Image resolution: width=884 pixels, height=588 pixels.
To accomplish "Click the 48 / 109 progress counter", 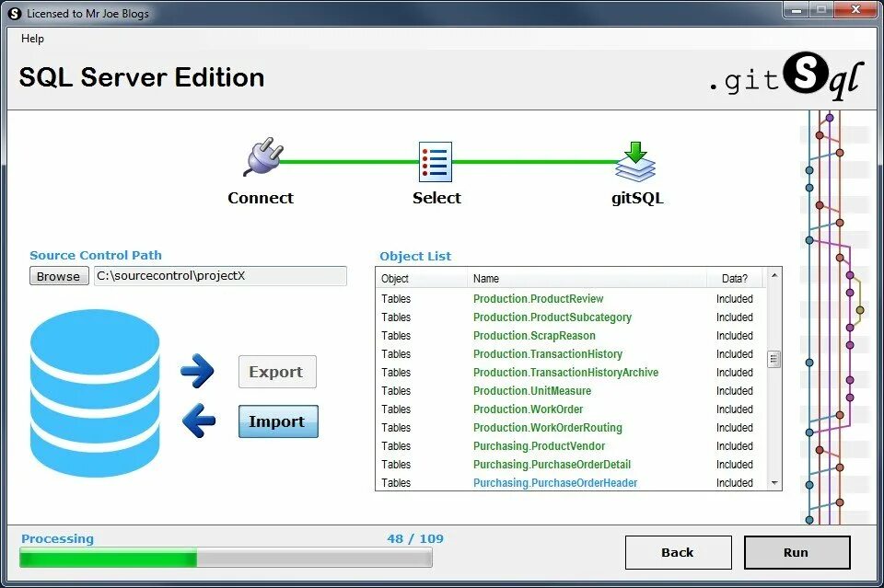I will [x=415, y=539].
